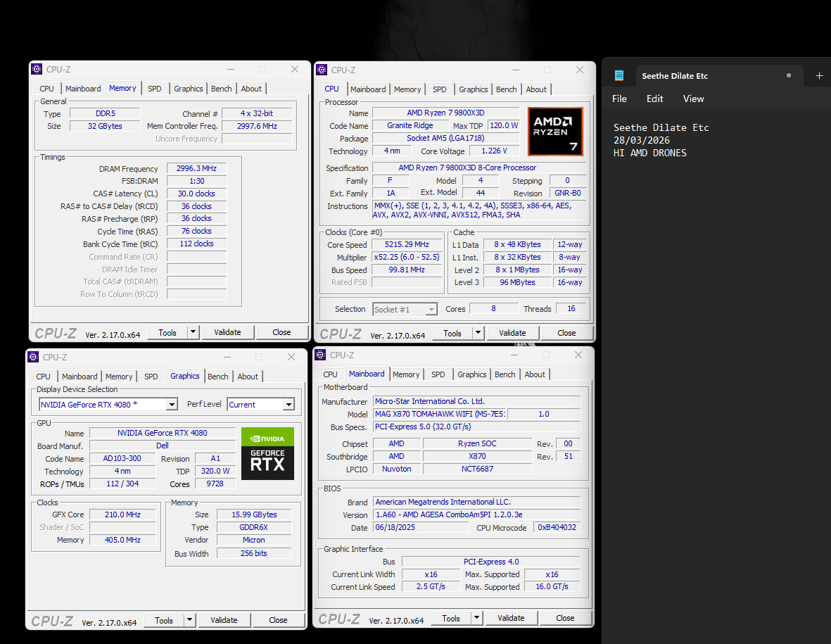831x644 pixels.
Task: Select Bench tab in Graphics window
Action: click(x=218, y=377)
